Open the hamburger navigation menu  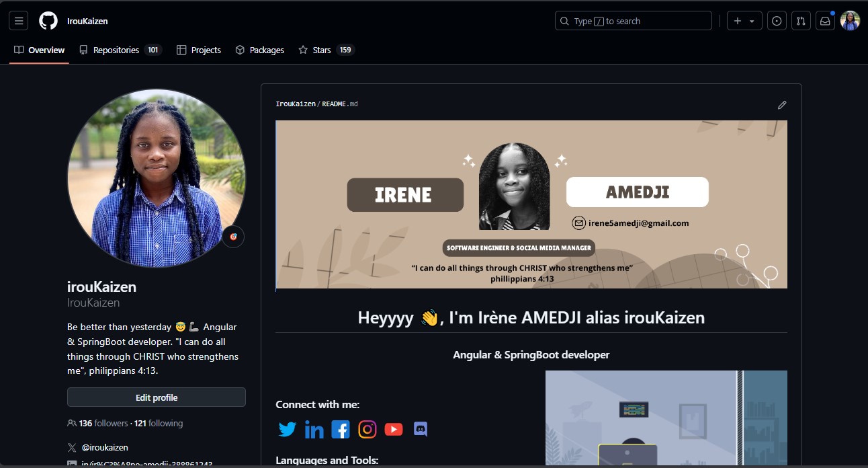click(19, 21)
